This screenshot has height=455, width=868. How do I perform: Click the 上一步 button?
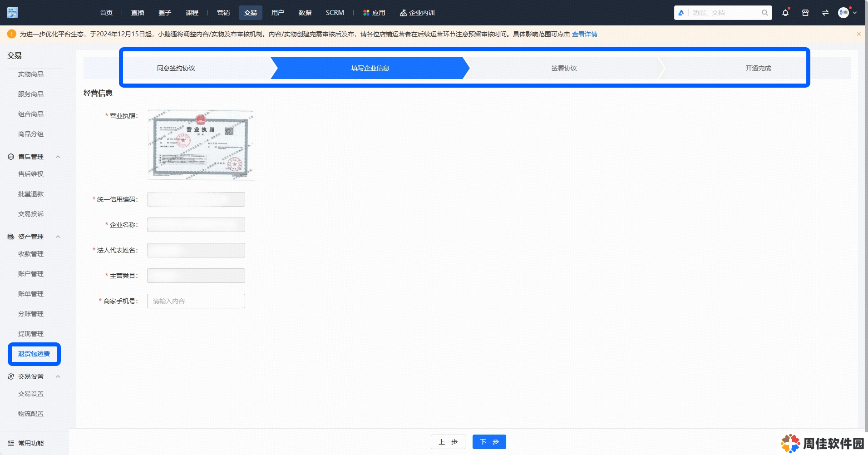448,442
